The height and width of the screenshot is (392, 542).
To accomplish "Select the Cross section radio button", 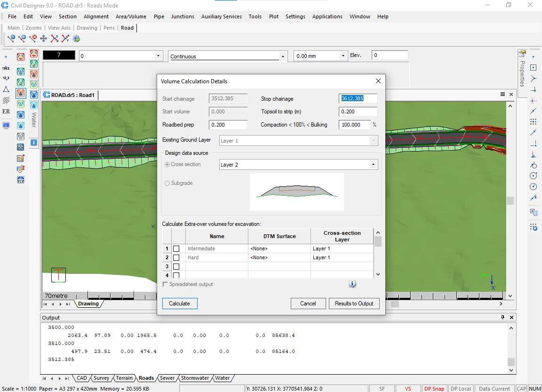I will tap(167, 165).
